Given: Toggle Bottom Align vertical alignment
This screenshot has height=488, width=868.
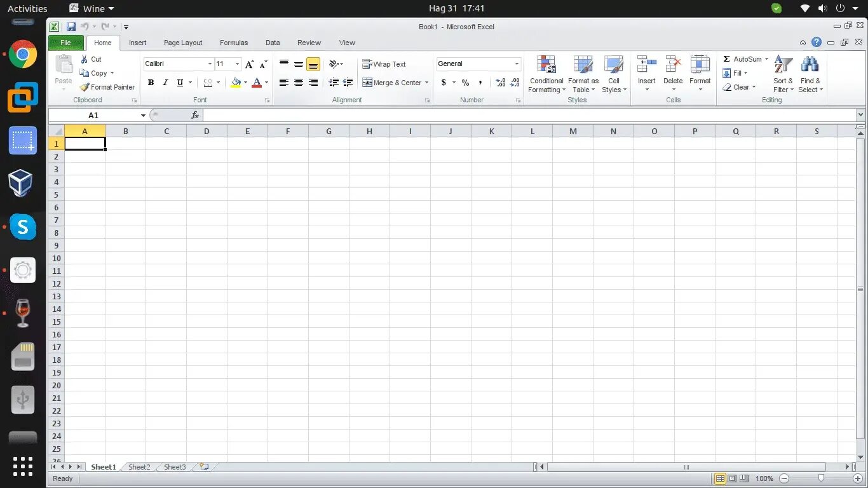Looking at the screenshot, I should (313, 64).
